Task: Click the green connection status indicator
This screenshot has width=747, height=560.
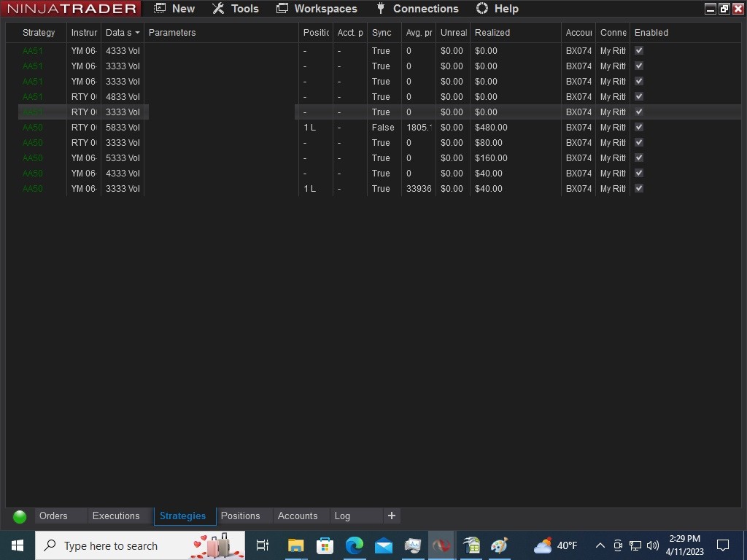Action: 20,517
